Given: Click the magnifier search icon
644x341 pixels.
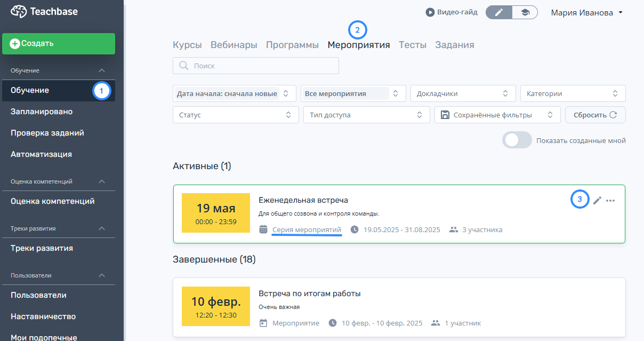Looking at the screenshot, I should tap(184, 66).
